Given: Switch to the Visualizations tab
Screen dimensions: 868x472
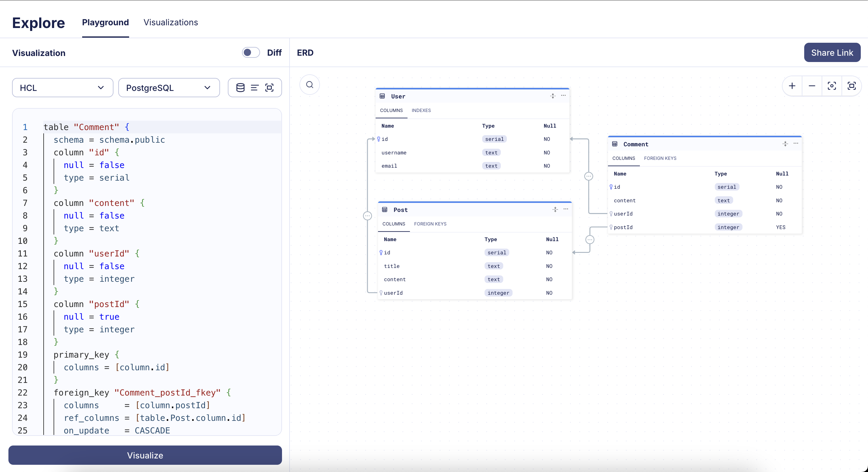Looking at the screenshot, I should point(170,22).
